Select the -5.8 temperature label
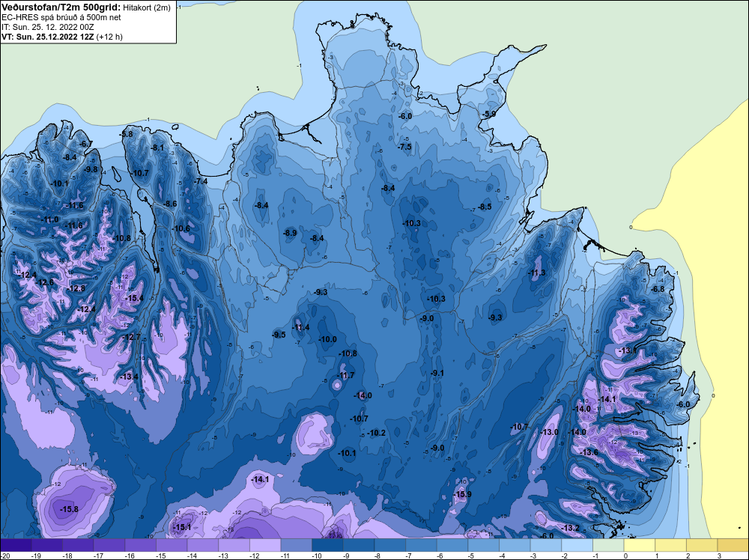Screen dimensions: 749x560 pyautogui.click(x=126, y=134)
